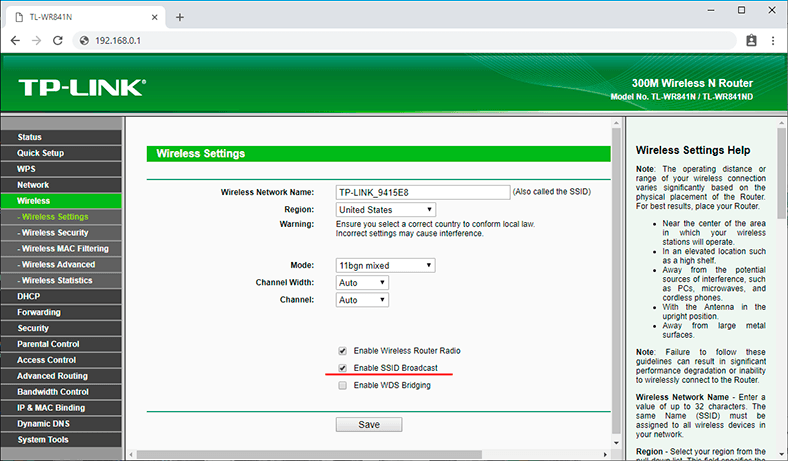This screenshot has width=788, height=461.
Task: Open Status in the sidebar menu
Action: pos(61,137)
